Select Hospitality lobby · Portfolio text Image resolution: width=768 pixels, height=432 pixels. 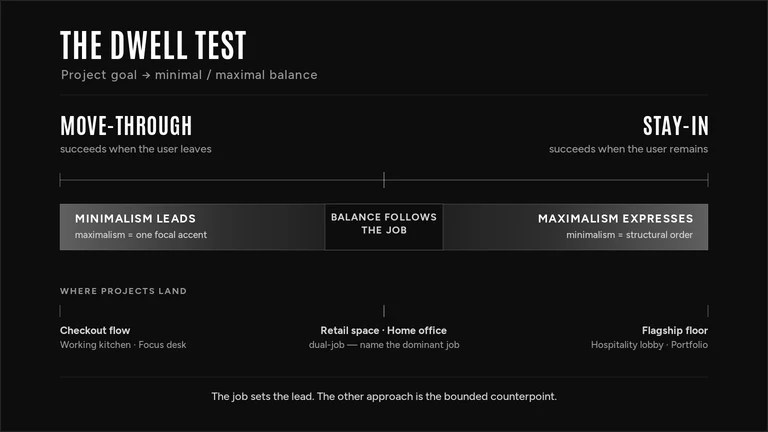(x=649, y=345)
